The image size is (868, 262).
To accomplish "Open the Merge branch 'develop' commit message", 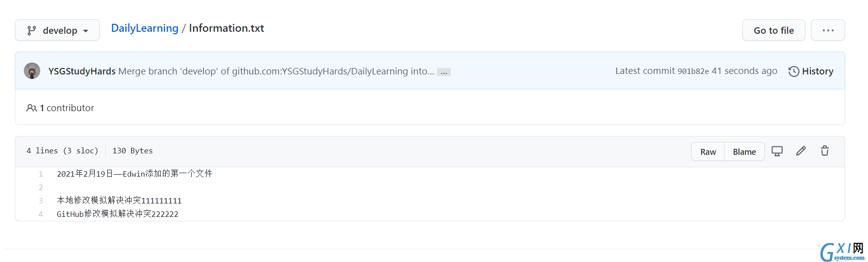I will pyautogui.click(x=276, y=71).
